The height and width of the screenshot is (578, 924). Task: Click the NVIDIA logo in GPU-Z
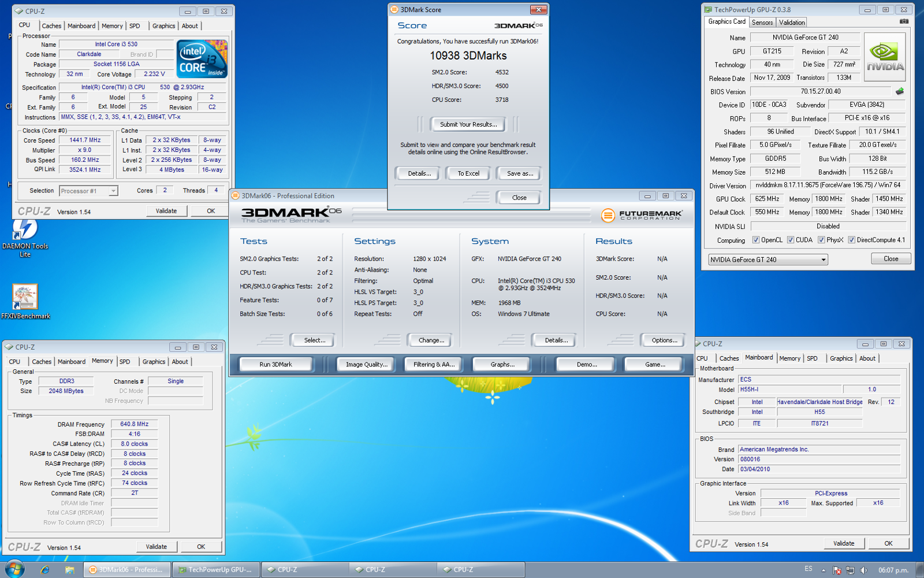(x=884, y=57)
